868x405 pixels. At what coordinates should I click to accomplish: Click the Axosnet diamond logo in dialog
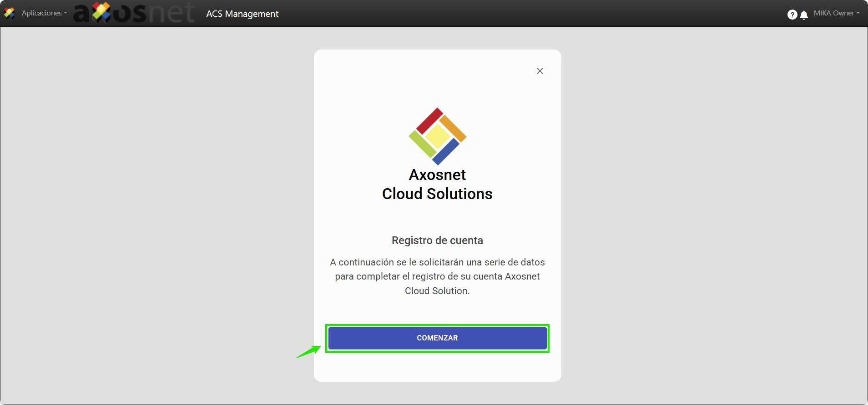coord(437,136)
